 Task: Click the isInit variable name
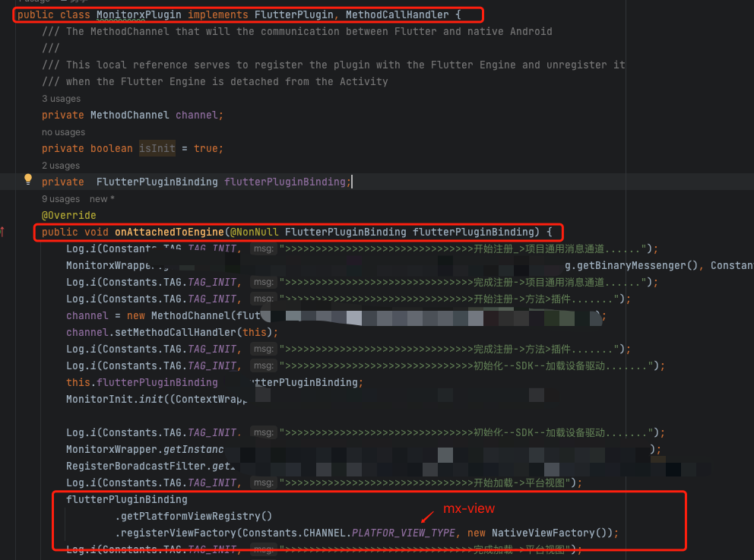(x=157, y=148)
